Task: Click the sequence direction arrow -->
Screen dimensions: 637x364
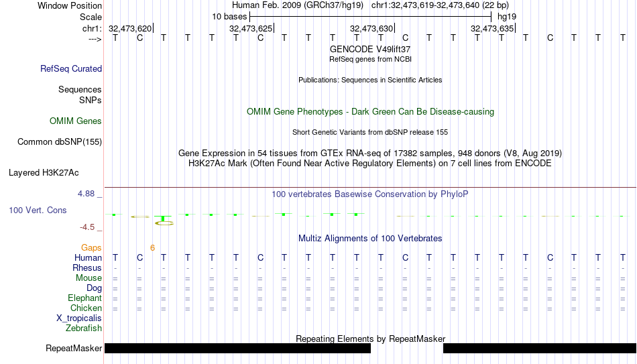Action: [95, 39]
